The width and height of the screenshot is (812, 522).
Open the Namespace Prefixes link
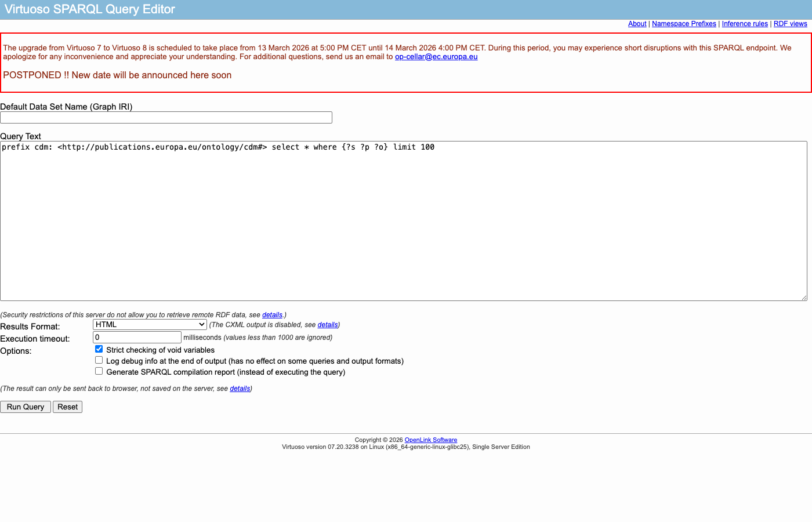point(684,24)
